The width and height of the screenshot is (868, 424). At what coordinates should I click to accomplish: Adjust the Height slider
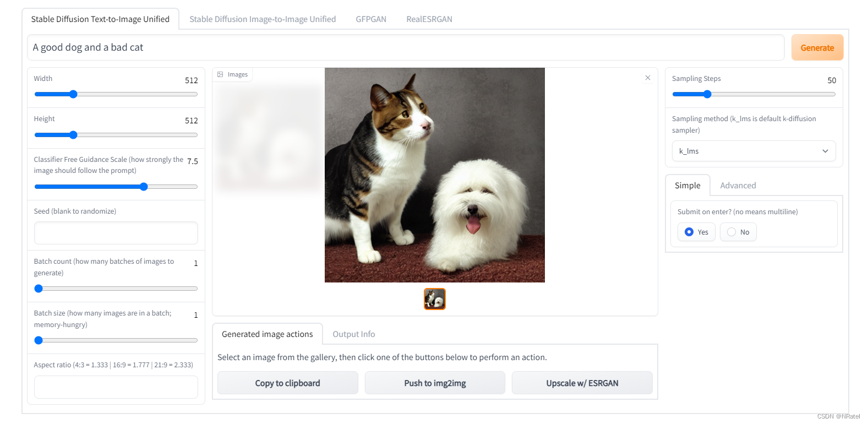click(116, 135)
